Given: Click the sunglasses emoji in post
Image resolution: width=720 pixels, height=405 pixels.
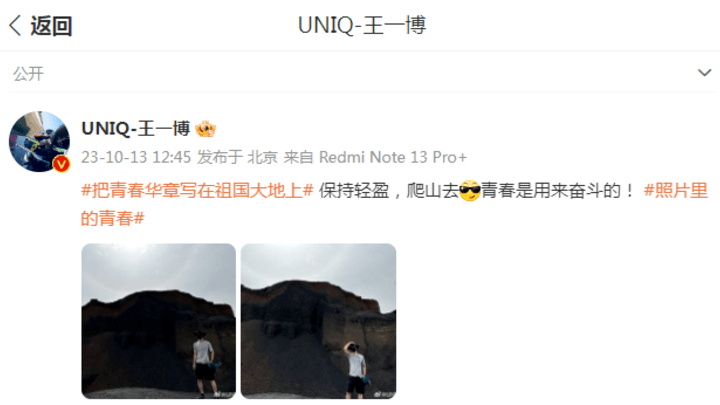Looking at the screenshot, I should click(x=470, y=190).
